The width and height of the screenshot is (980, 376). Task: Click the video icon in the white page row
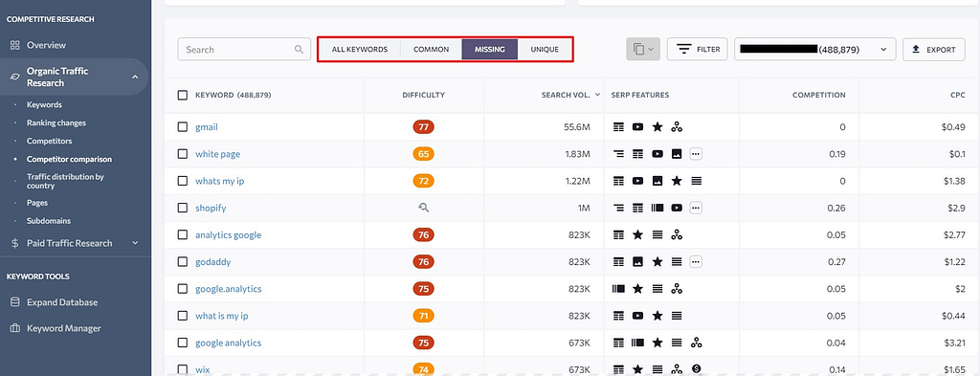(x=657, y=154)
